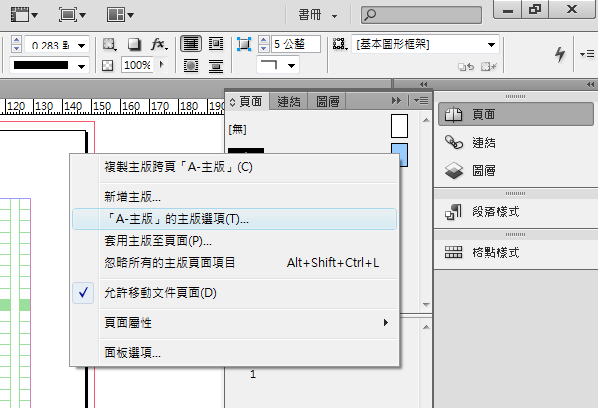Select jump object text wrap icon

(x=216, y=66)
